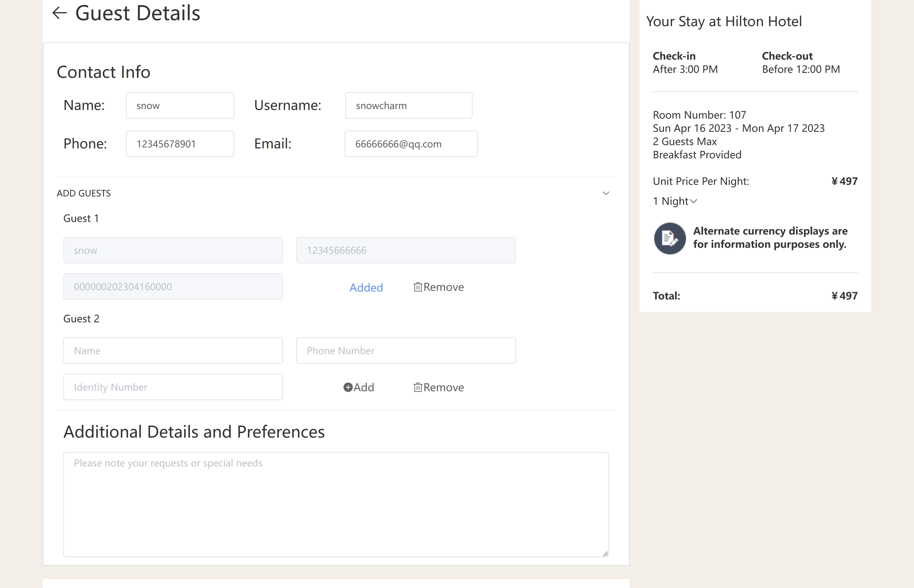Click the Breakfast Provided text
The image size is (914, 588).
click(x=697, y=155)
